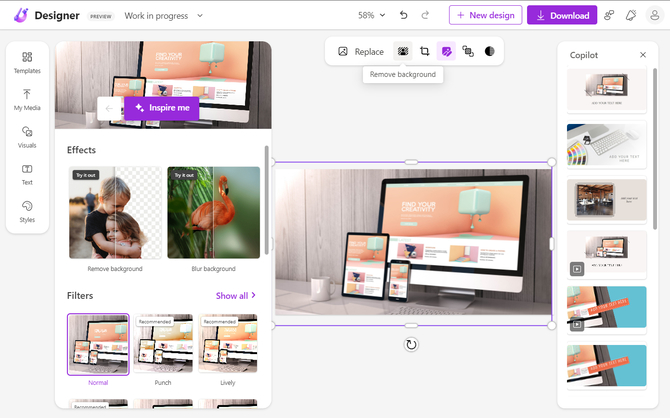
Task: Select the Normal filter thumbnail
Action: [98, 344]
